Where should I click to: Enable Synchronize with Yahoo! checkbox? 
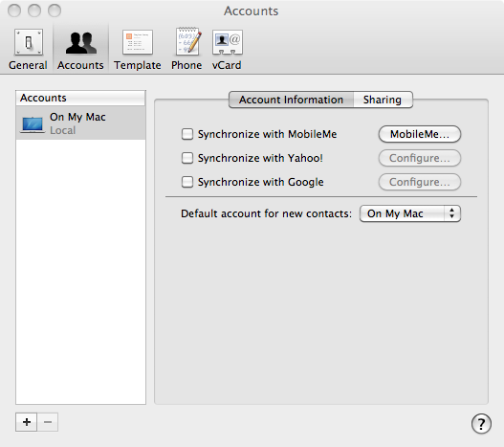click(187, 158)
